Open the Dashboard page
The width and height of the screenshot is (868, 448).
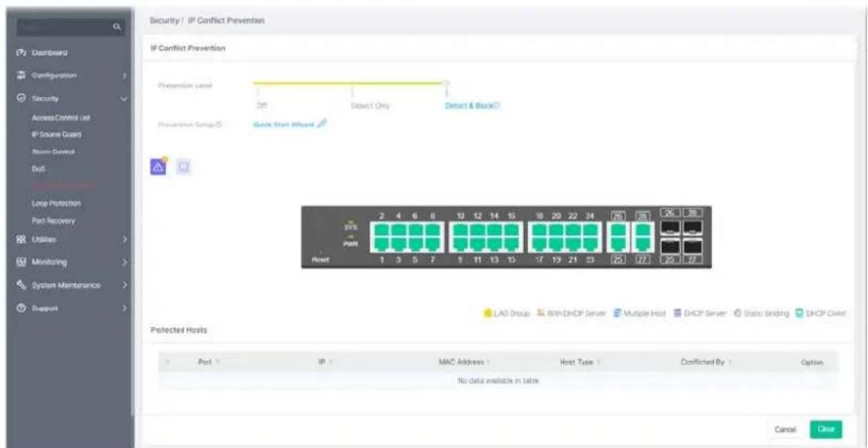tap(50, 53)
